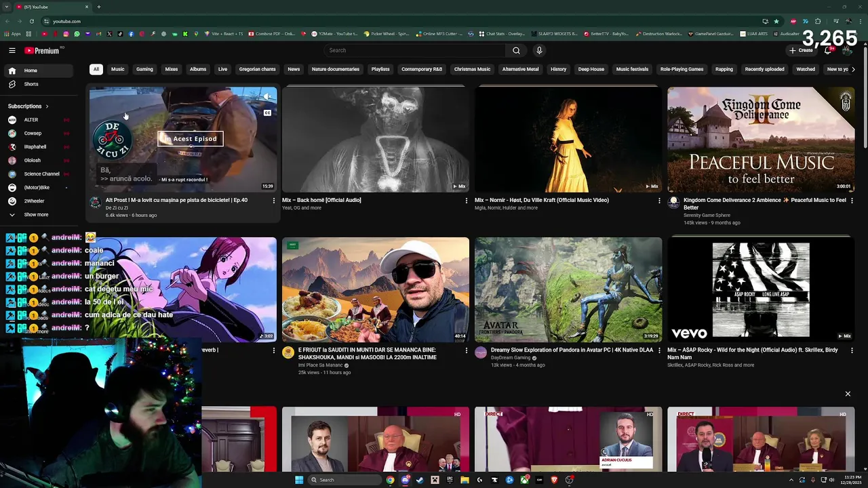Image resolution: width=868 pixels, height=488 pixels.
Task: Open the YouTube guide hamburger menu
Action: [12, 50]
